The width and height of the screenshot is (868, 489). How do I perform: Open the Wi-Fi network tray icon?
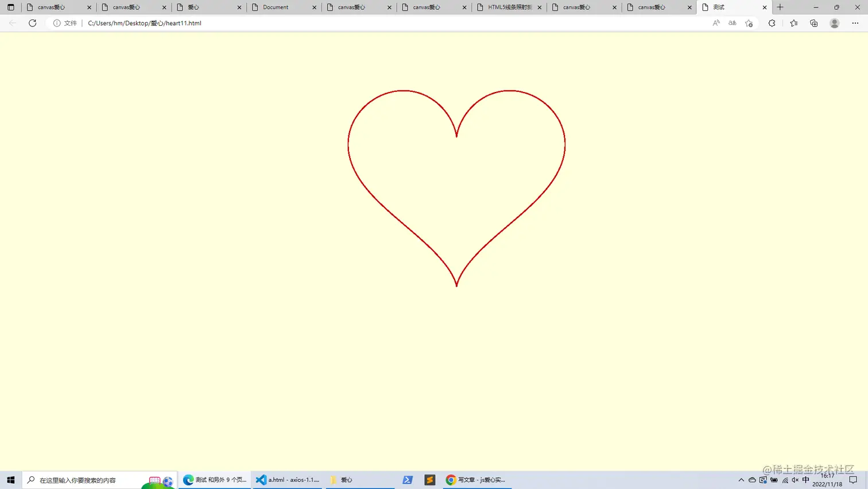pos(785,480)
